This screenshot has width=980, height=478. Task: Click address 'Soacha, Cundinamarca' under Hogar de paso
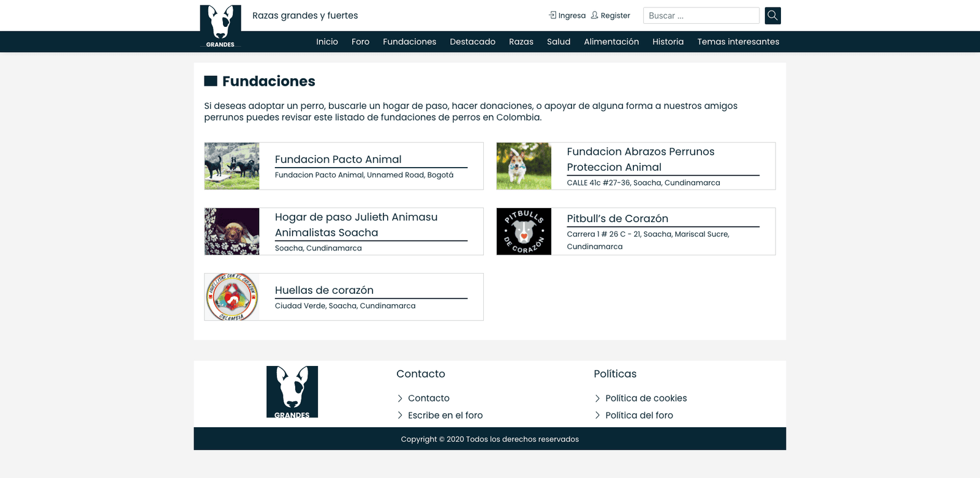[x=318, y=248]
